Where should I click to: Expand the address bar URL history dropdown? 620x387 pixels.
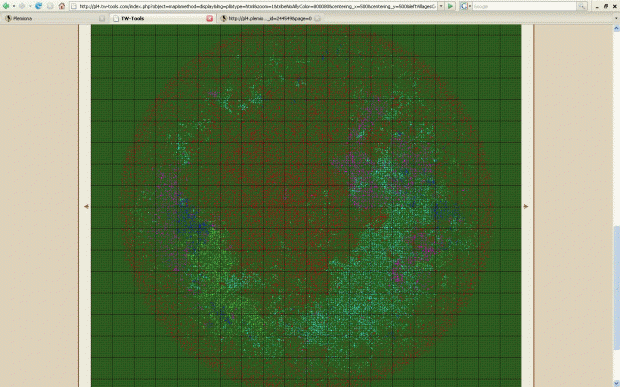coord(441,6)
